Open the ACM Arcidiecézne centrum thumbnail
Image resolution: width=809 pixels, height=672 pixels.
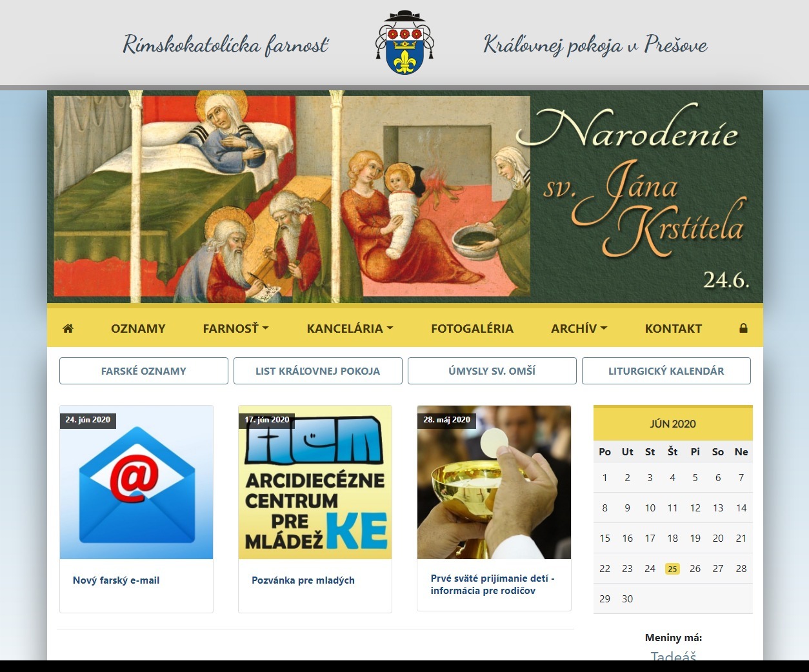coord(315,482)
